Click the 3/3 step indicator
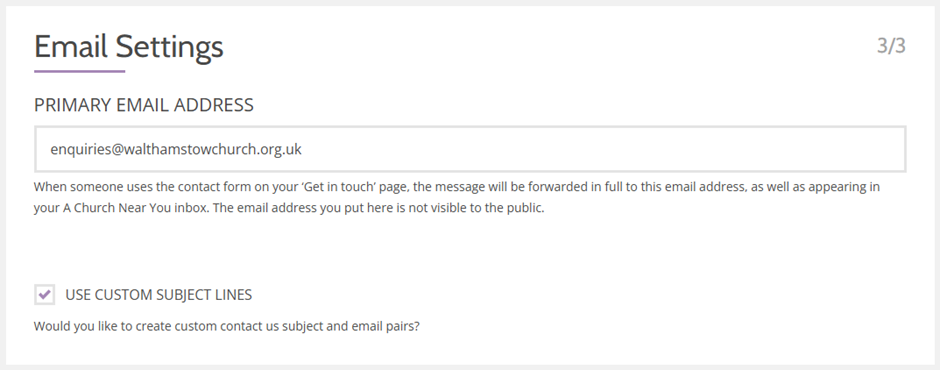Viewport: 940px width, 370px height. (891, 46)
